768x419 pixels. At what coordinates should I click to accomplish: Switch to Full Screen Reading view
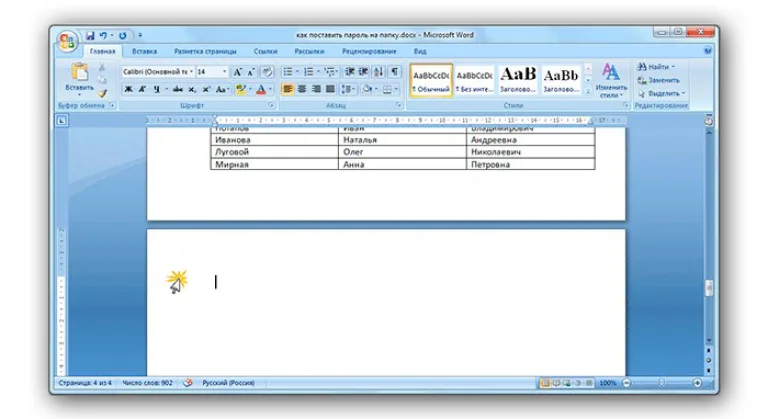tap(556, 383)
